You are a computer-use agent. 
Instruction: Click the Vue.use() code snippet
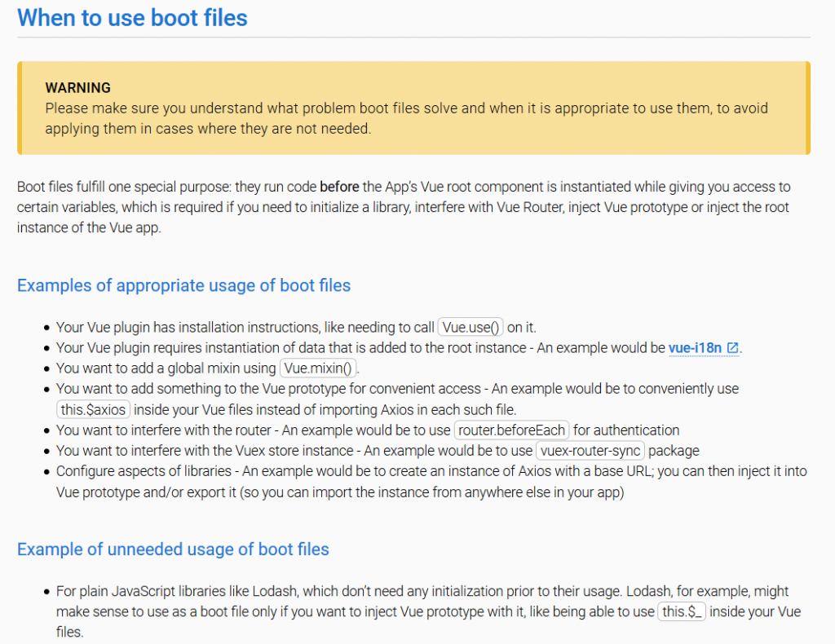click(471, 328)
